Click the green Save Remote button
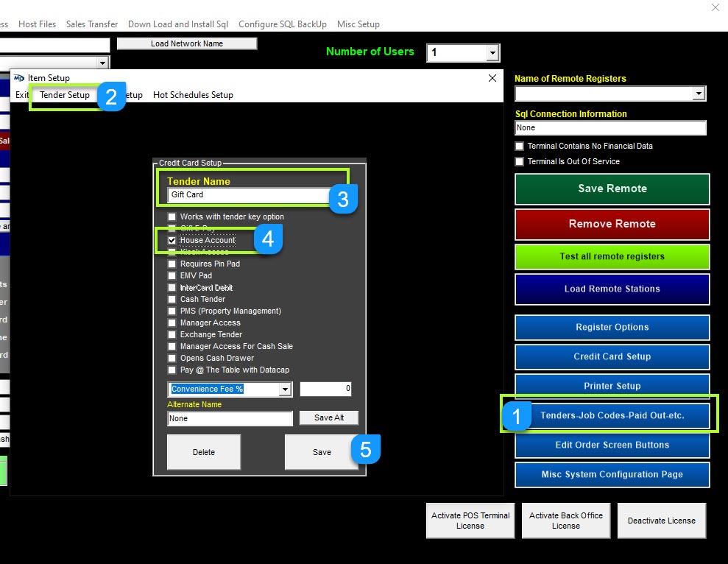The width and height of the screenshot is (728, 564). [x=612, y=188]
